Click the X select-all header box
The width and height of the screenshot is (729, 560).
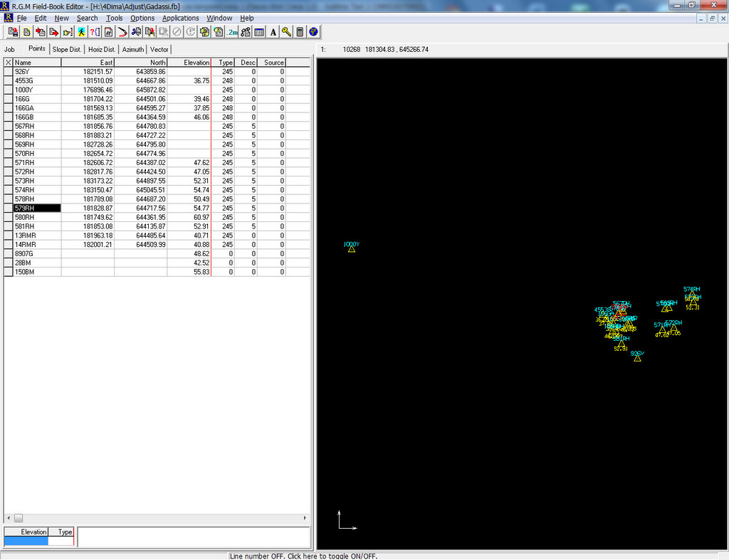9,63
